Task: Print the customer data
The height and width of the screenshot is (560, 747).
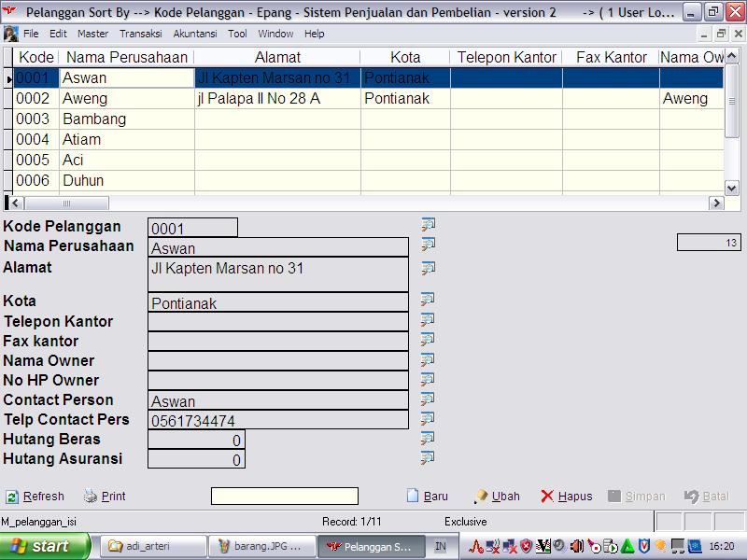Action: 105,497
